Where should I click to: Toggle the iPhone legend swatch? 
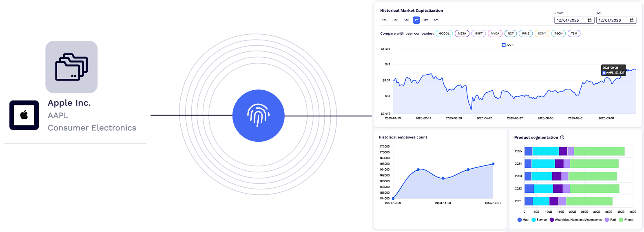pos(621,220)
